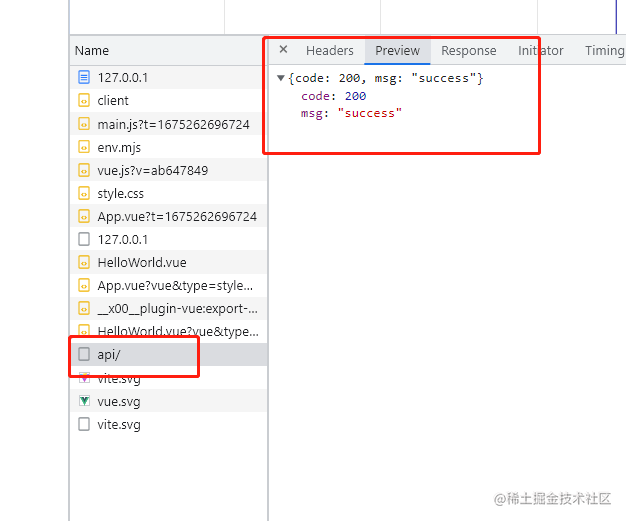Open the Initiator tab

(541, 51)
